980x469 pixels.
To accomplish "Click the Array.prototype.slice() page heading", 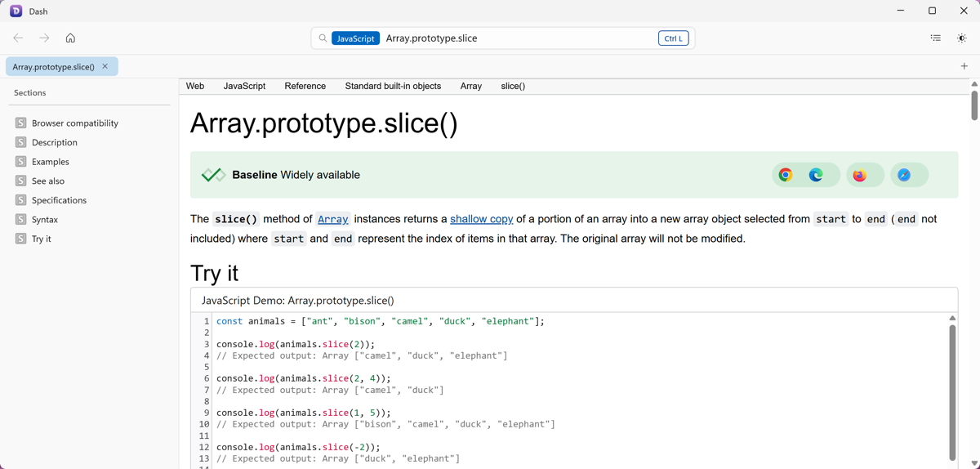I will pyautogui.click(x=324, y=123).
